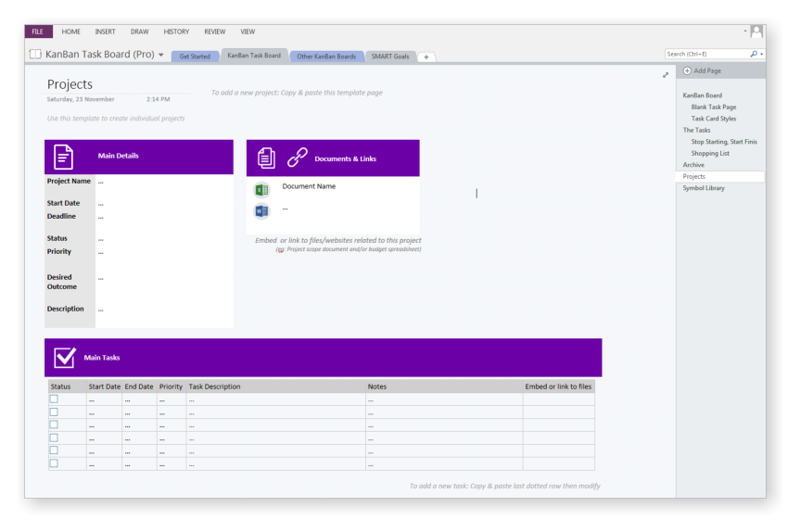The height and width of the screenshot is (532, 800).
Task: Open the KanBan Task Board (Pro) notebook dropdown
Action: pos(160,55)
